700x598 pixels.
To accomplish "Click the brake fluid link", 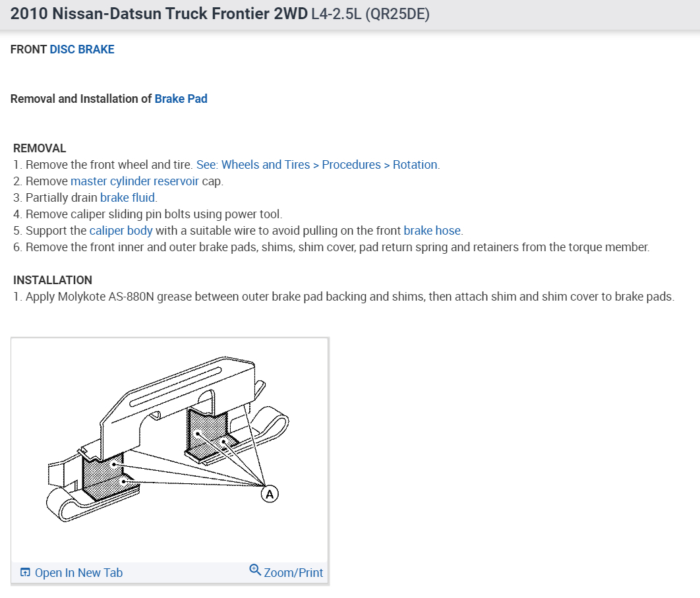I will (x=128, y=198).
